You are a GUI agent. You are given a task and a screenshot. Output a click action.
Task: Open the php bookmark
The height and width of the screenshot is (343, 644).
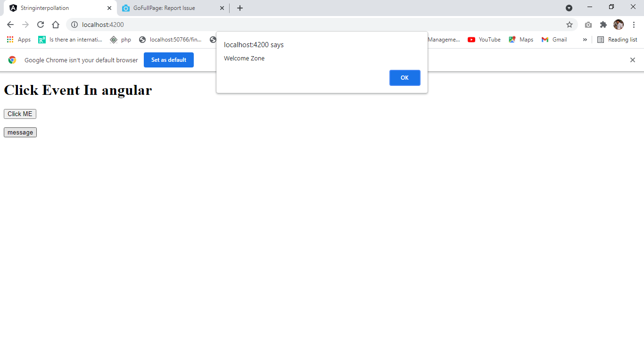click(x=121, y=40)
